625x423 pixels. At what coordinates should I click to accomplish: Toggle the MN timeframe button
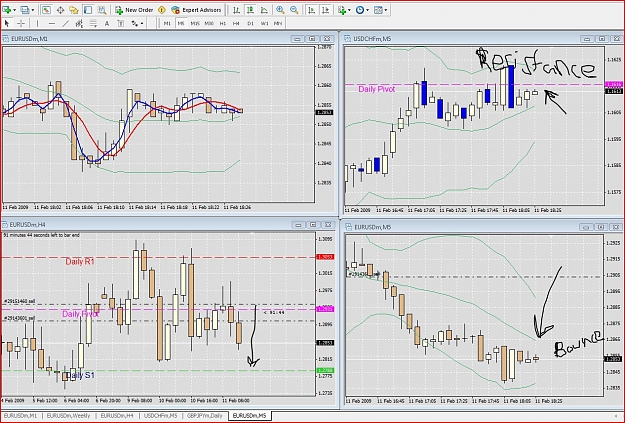pos(278,24)
